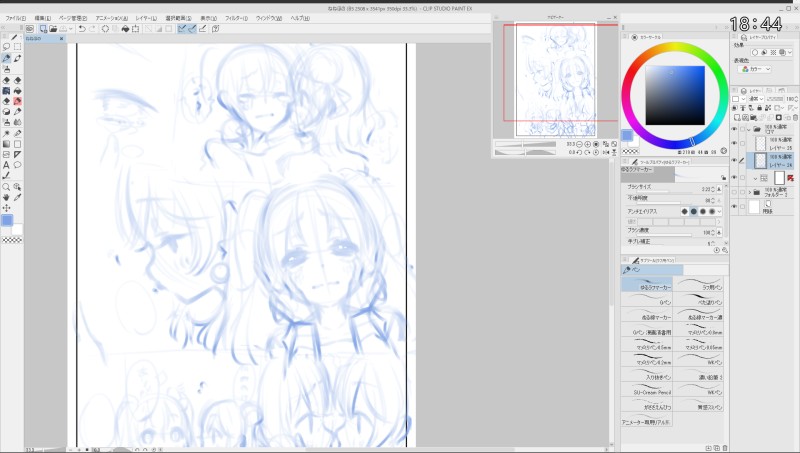800x453 pixels.
Task: Choose the second anti-aliasing level dot
Action: point(693,211)
